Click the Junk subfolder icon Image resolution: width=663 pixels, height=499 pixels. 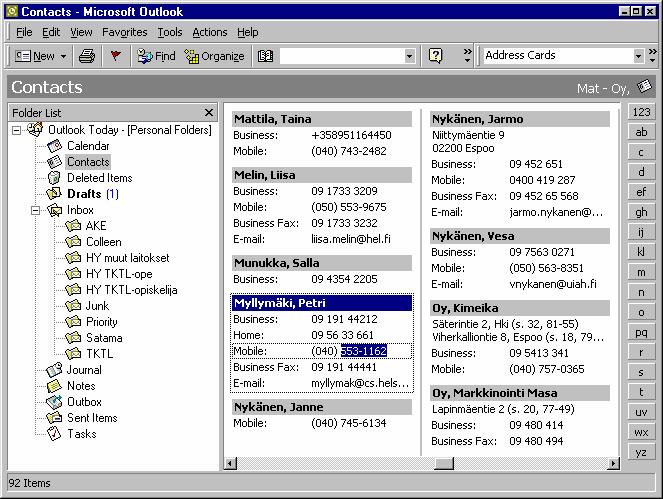(x=73, y=306)
